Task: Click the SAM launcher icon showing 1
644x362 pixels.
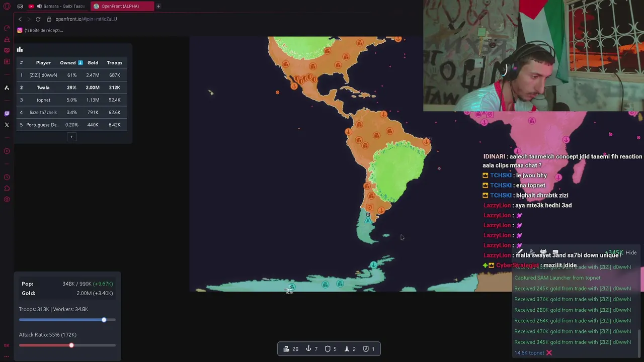Action: [x=366, y=349]
